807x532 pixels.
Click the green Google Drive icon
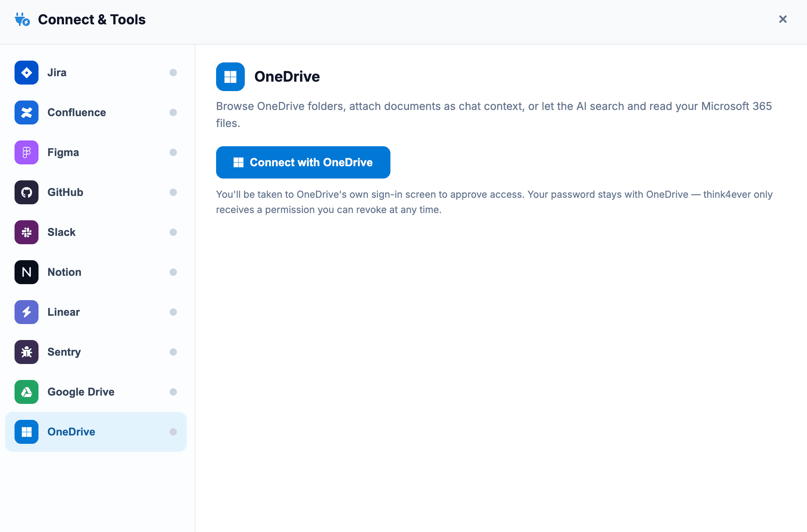tap(27, 392)
